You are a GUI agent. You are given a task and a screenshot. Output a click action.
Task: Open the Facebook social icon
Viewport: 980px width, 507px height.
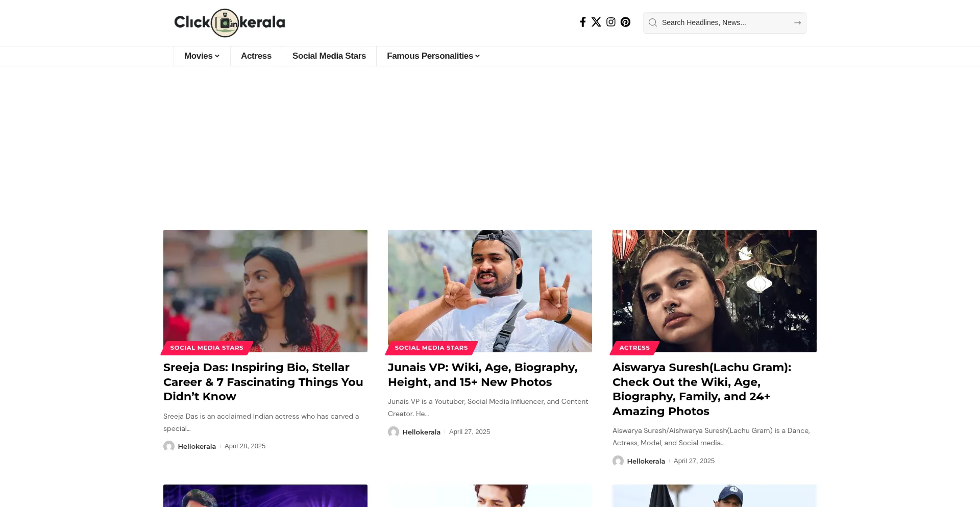pos(582,22)
